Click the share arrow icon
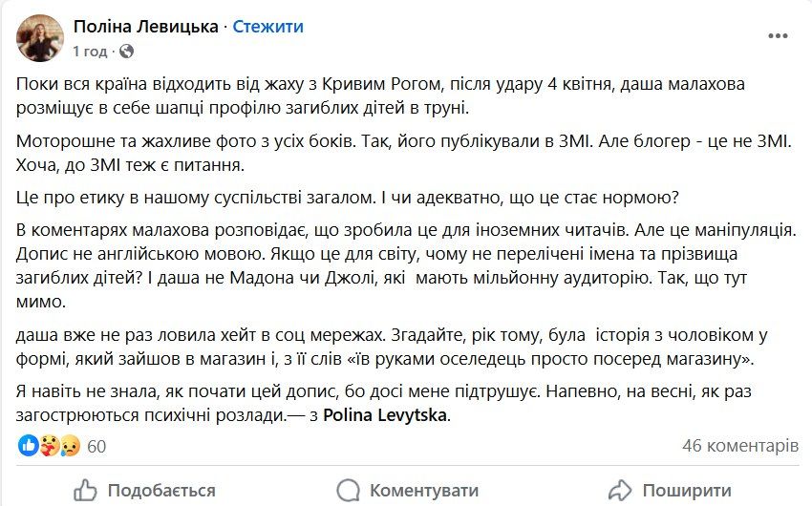812x506 pixels. click(x=621, y=491)
